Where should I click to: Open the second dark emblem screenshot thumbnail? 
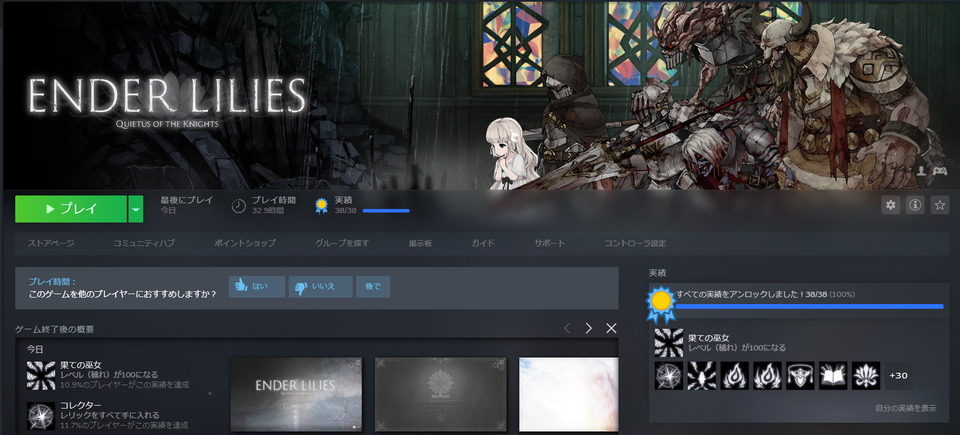[x=440, y=394]
